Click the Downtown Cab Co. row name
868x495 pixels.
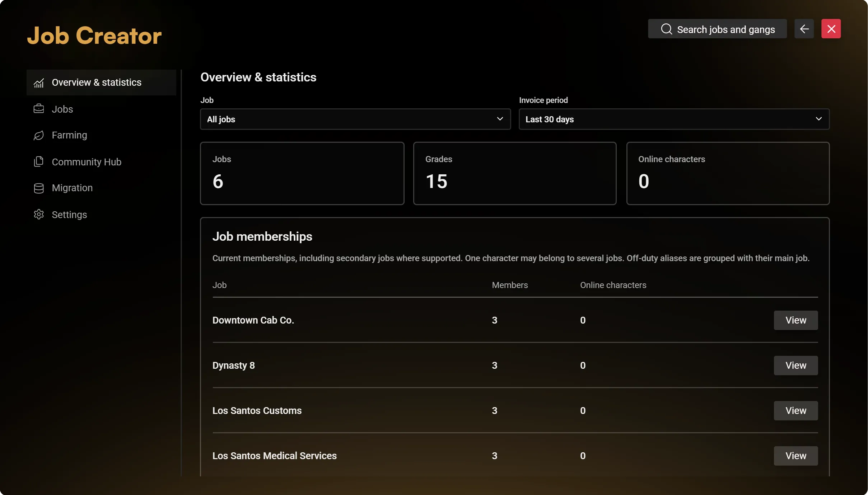coord(253,320)
